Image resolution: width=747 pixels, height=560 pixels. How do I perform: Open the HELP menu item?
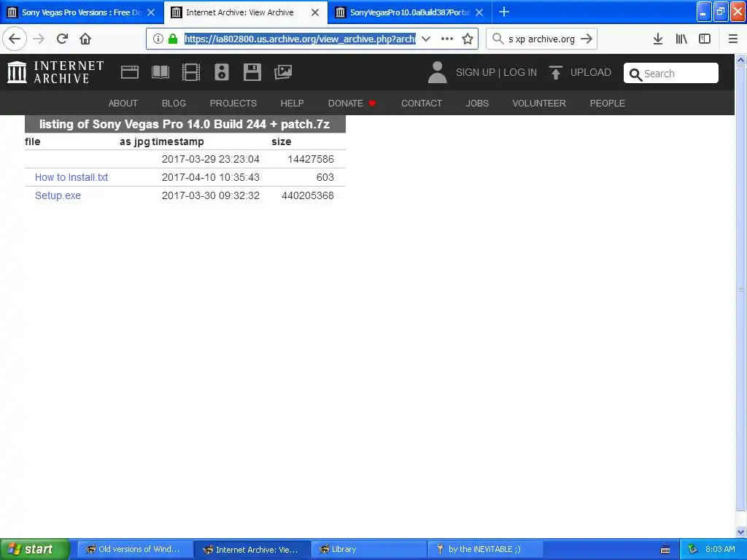click(x=292, y=104)
